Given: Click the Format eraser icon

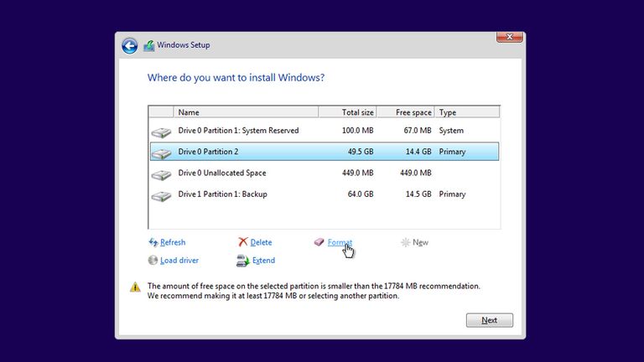Looking at the screenshot, I should (x=319, y=241).
